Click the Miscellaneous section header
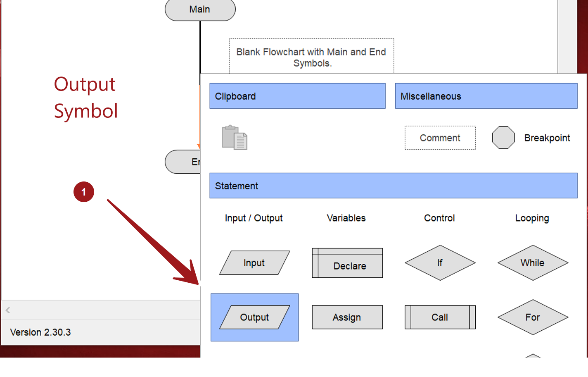Viewport: 588px width, 377px height. [x=486, y=96]
